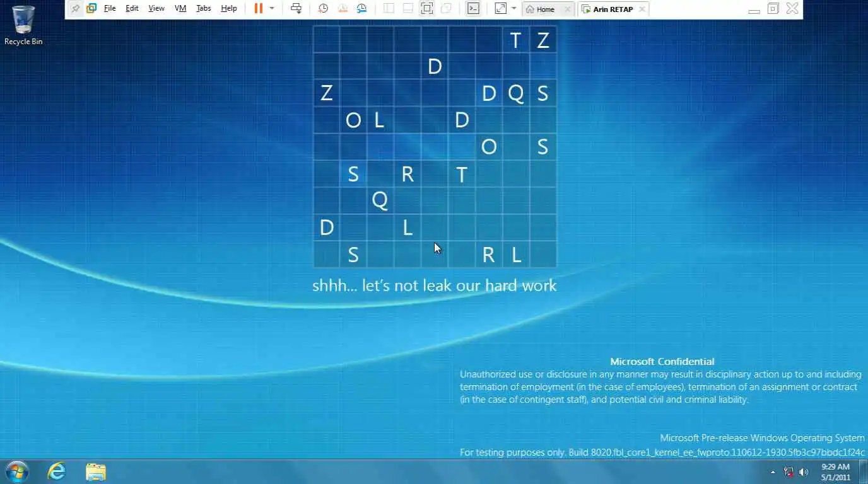Image resolution: width=868 pixels, height=484 pixels.
Task: Click the Q tile between D and S
Action: point(516,93)
